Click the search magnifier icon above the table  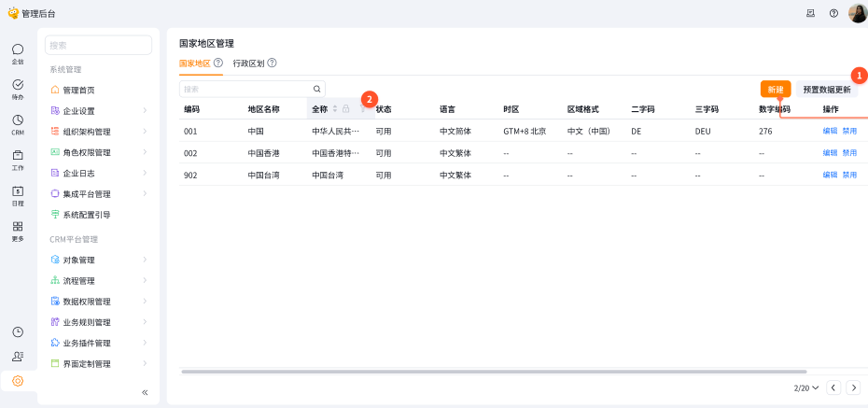tap(317, 90)
